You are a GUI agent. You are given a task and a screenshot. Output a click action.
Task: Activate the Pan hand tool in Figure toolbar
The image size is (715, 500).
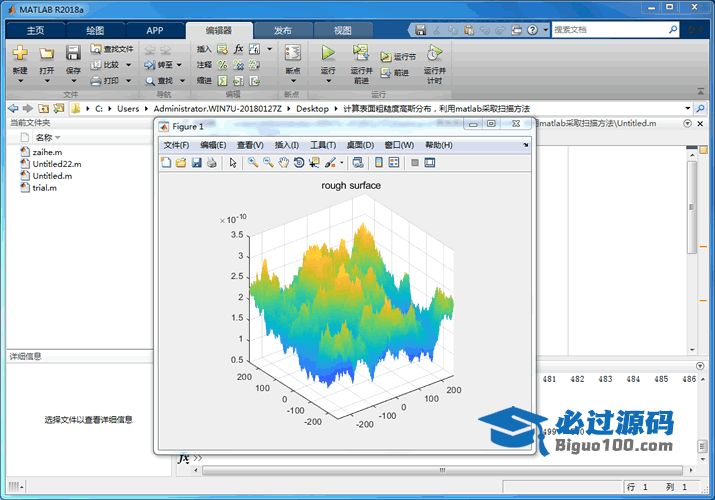pos(283,162)
